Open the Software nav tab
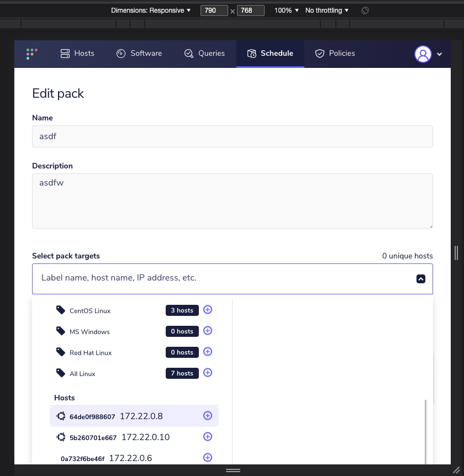 (139, 54)
